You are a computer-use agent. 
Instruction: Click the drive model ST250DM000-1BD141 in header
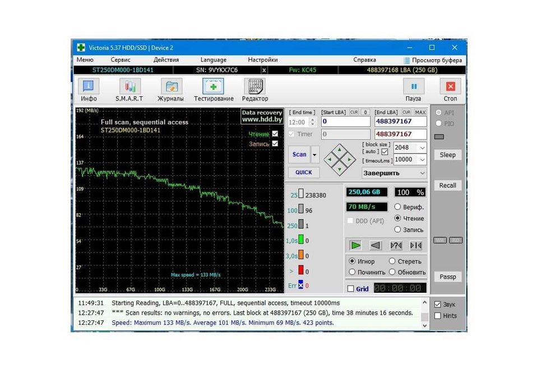[x=123, y=70]
